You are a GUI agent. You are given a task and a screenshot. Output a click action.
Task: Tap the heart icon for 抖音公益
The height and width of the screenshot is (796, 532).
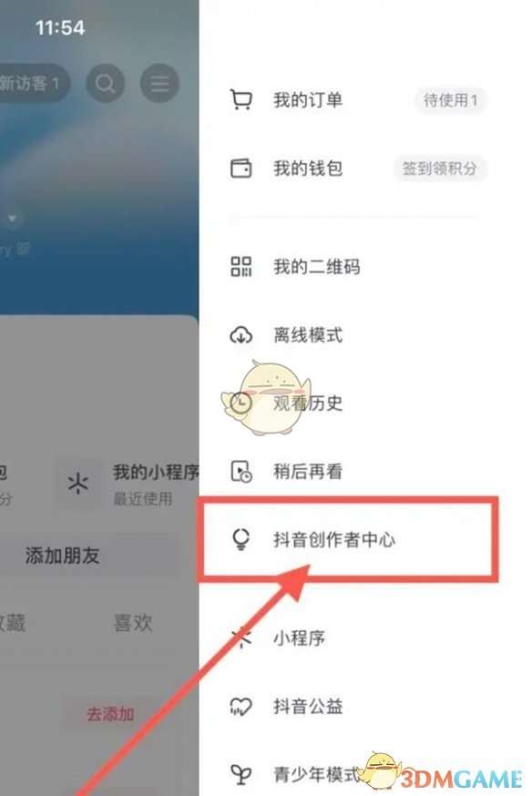[241, 706]
